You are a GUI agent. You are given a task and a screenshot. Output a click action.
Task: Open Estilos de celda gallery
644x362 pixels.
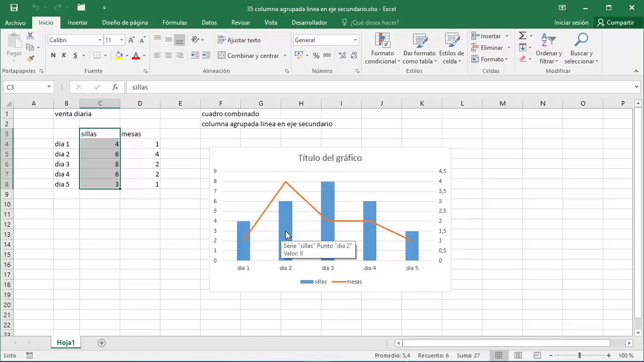click(x=451, y=49)
